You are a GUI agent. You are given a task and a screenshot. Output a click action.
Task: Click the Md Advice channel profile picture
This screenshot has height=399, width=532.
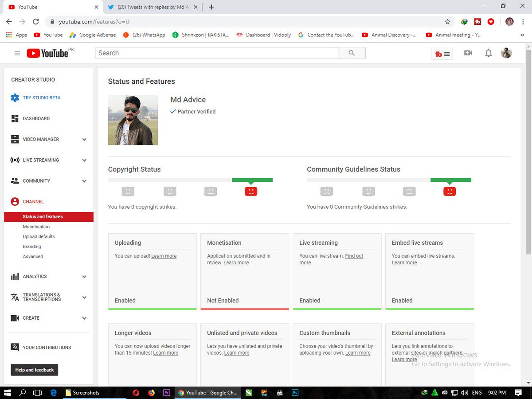133,120
